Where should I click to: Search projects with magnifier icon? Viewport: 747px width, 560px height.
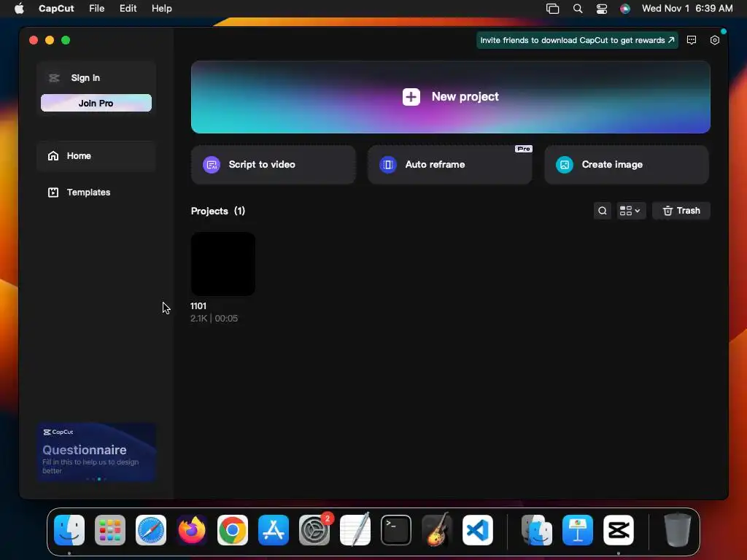[602, 211]
